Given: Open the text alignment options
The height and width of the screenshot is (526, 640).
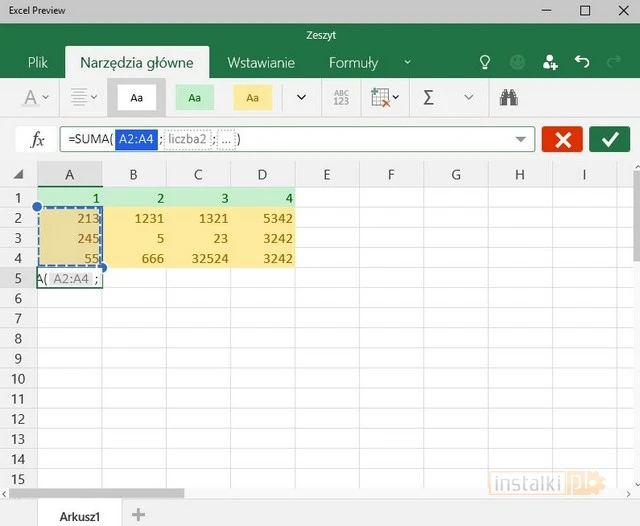Looking at the screenshot, I should click(84, 98).
